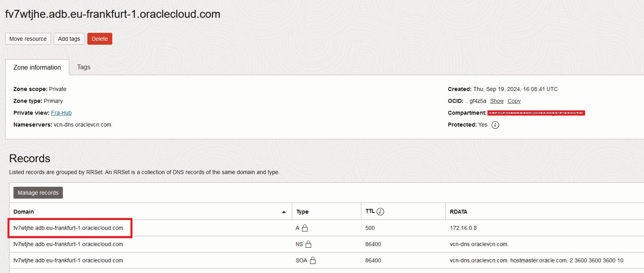Viewport: 644px width, 273px height.
Task: Switch to the Tags tab
Action: pyautogui.click(x=83, y=67)
